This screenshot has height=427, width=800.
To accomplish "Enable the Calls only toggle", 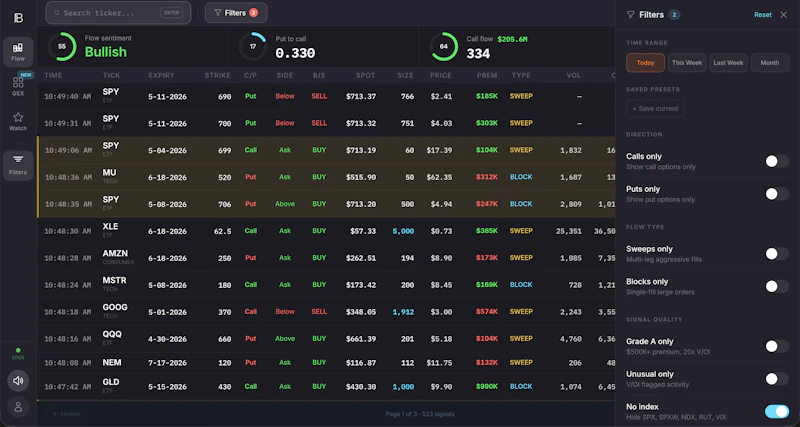I will (x=777, y=162).
